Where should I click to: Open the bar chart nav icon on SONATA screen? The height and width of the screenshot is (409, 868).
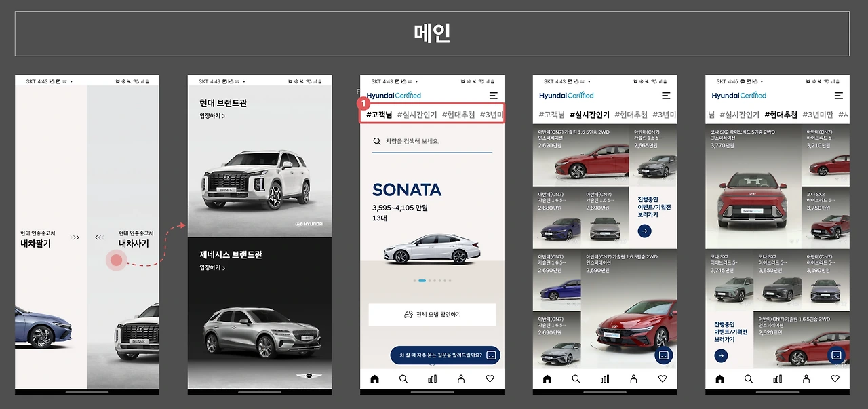click(432, 379)
